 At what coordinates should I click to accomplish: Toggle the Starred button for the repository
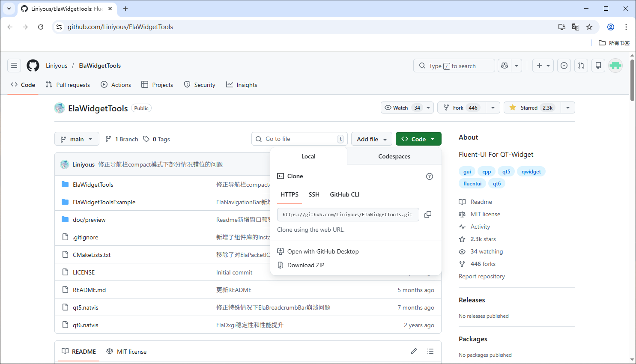(x=532, y=108)
